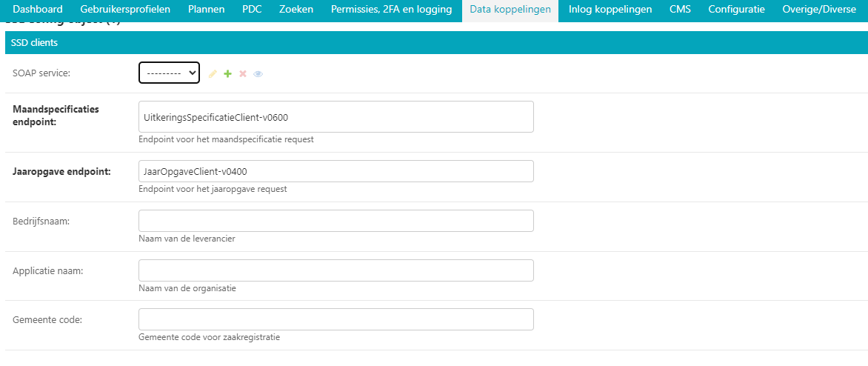Screen dimensions: 868x366
Task: Focus the Jaaropgave endpoint text box
Action: [335, 171]
